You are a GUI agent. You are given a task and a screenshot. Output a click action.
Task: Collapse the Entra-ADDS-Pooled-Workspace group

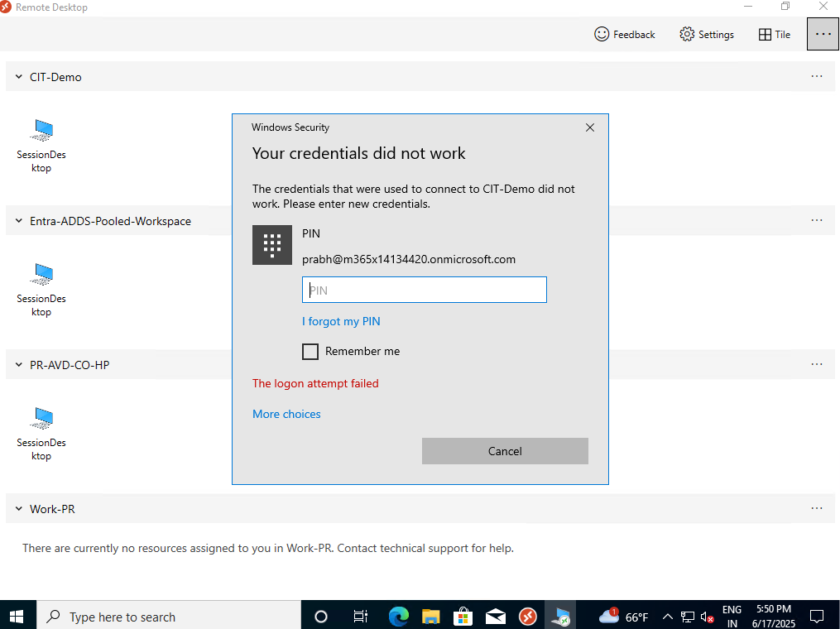coord(19,221)
